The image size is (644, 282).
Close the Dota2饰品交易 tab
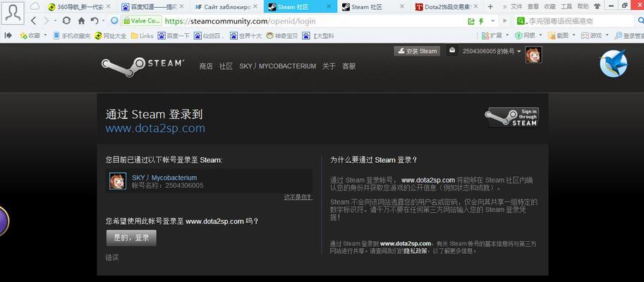(475, 7)
